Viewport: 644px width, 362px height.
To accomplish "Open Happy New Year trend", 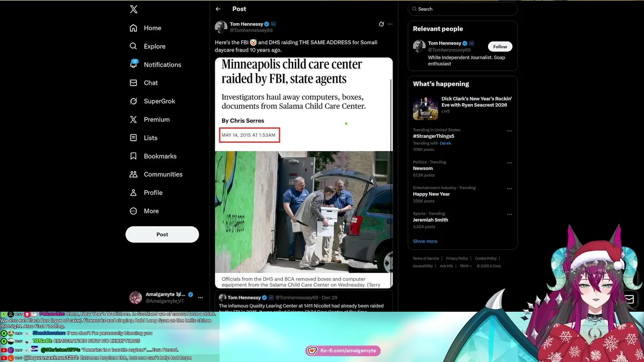I will point(431,194).
